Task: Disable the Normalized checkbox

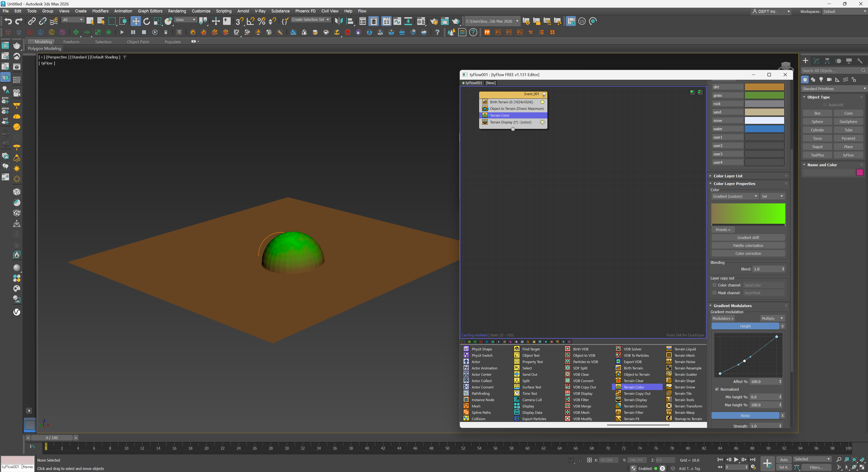Action: (x=717, y=389)
